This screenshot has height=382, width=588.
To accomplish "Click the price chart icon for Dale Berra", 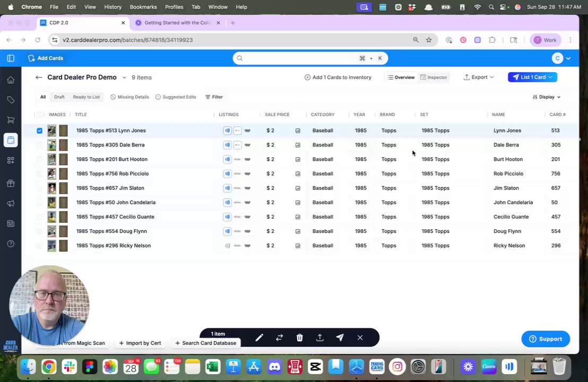I will [x=298, y=145].
